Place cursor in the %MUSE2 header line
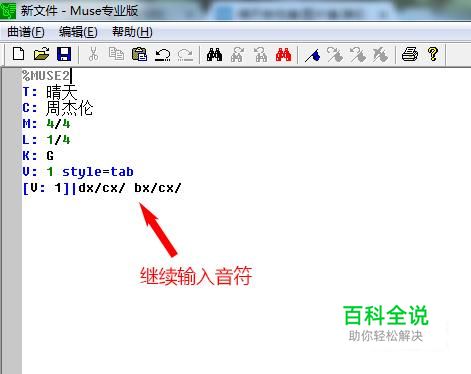The image size is (471, 374). 46,76
